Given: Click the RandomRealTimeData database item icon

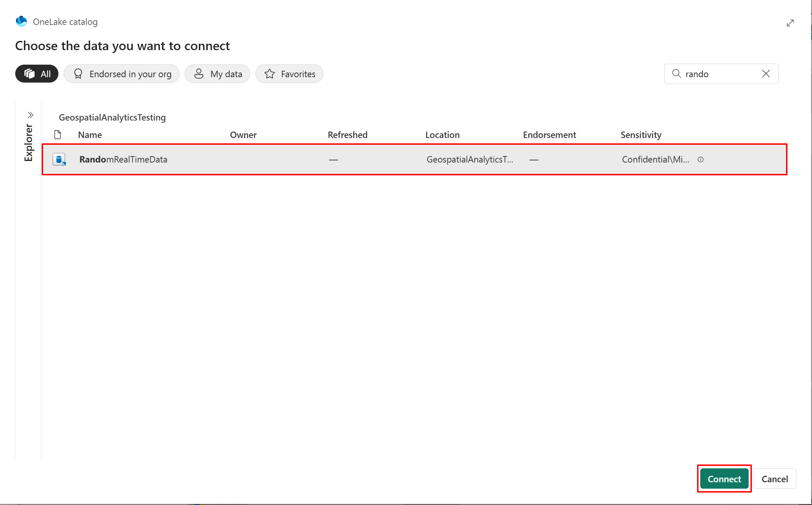Looking at the screenshot, I should point(59,159).
